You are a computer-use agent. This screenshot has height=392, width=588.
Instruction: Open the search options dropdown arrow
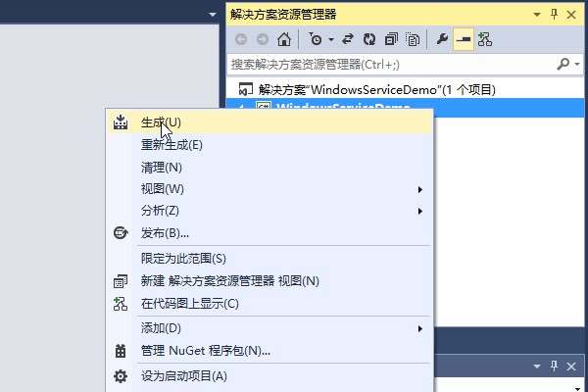coord(575,65)
